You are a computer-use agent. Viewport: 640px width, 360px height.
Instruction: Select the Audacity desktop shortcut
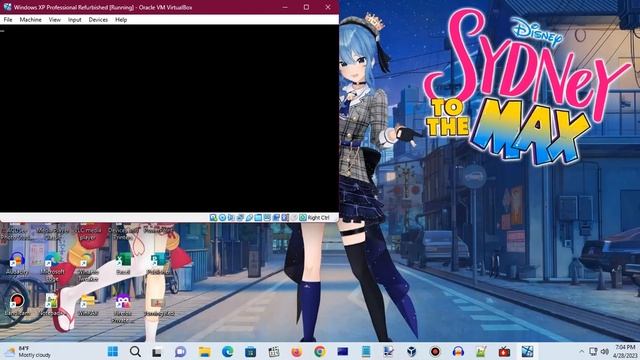pyautogui.click(x=17, y=263)
